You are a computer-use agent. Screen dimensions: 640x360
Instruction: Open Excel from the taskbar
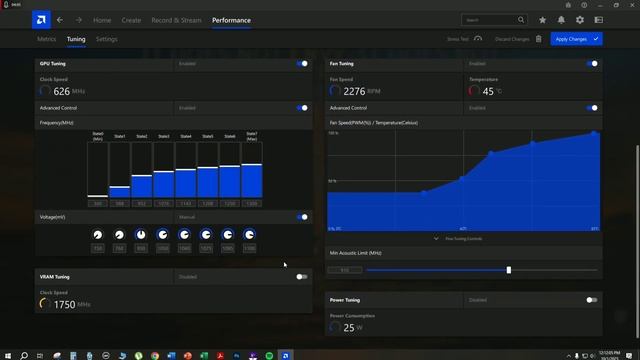tap(204, 356)
